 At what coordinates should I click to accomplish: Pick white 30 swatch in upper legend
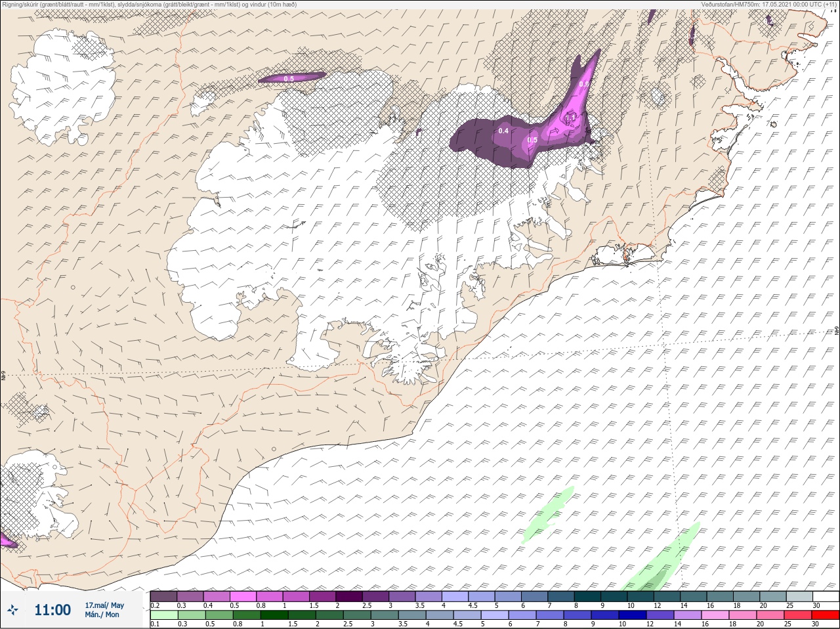click(x=826, y=597)
